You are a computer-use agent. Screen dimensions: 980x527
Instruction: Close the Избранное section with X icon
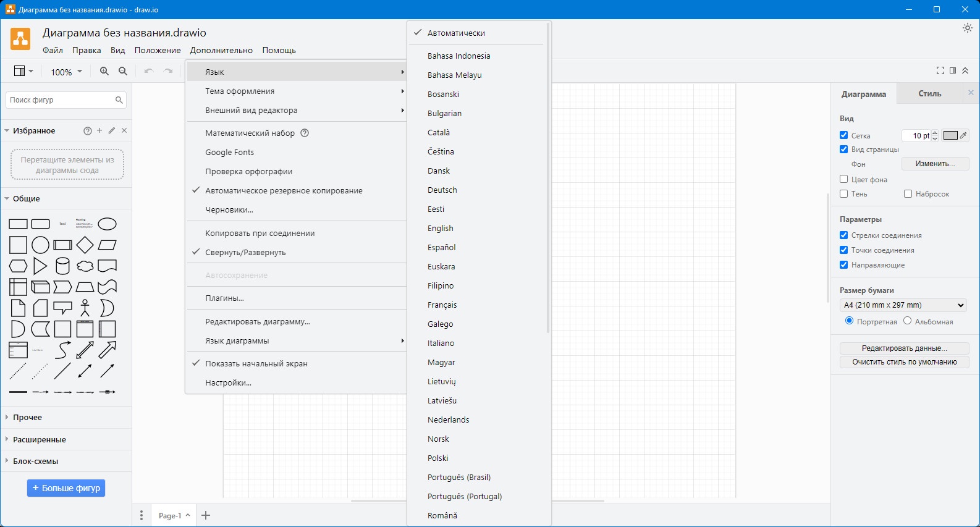coord(124,130)
